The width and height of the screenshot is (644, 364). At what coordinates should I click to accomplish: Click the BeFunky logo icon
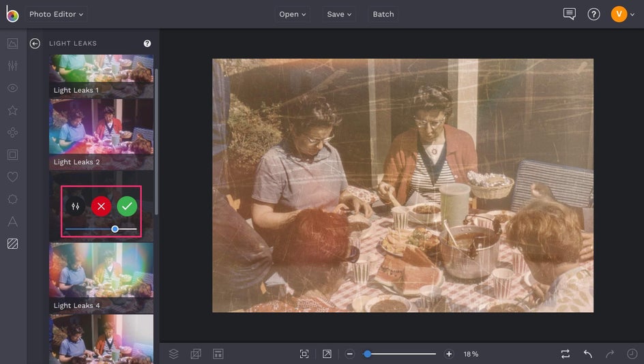(12, 14)
